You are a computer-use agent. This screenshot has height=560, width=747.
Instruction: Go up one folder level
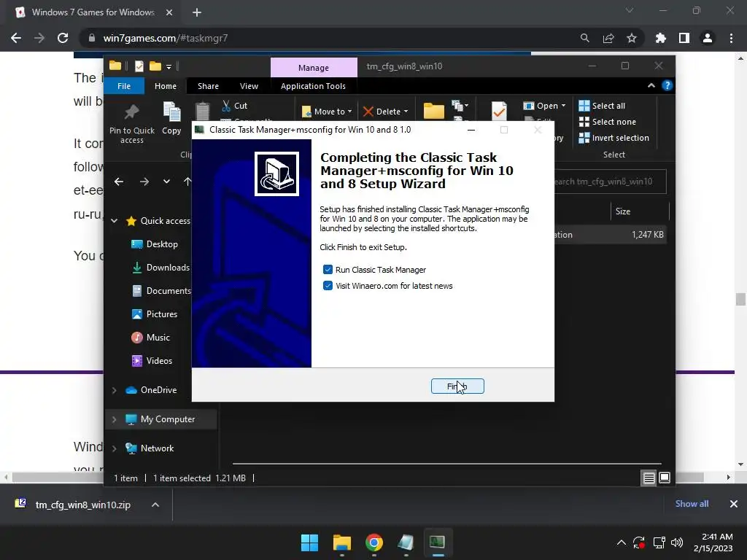pos(187,182)
